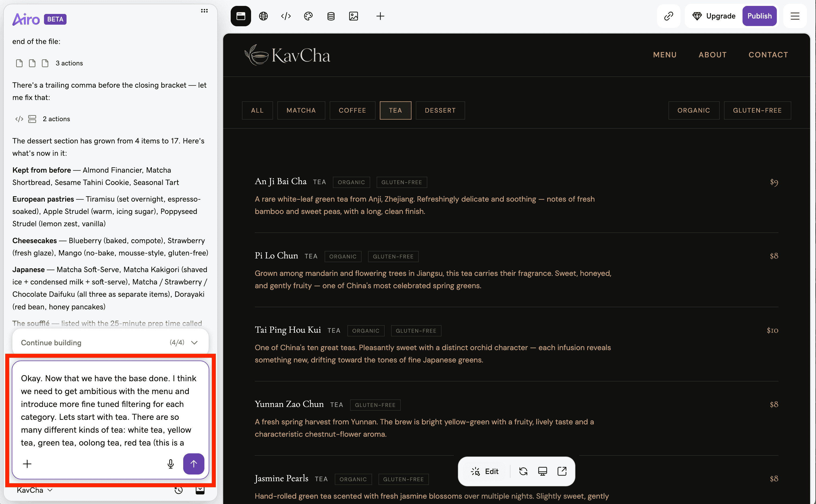816x504 pixels.
Task: Open the CONTACT nav link
Action: (x=768, y=55)
